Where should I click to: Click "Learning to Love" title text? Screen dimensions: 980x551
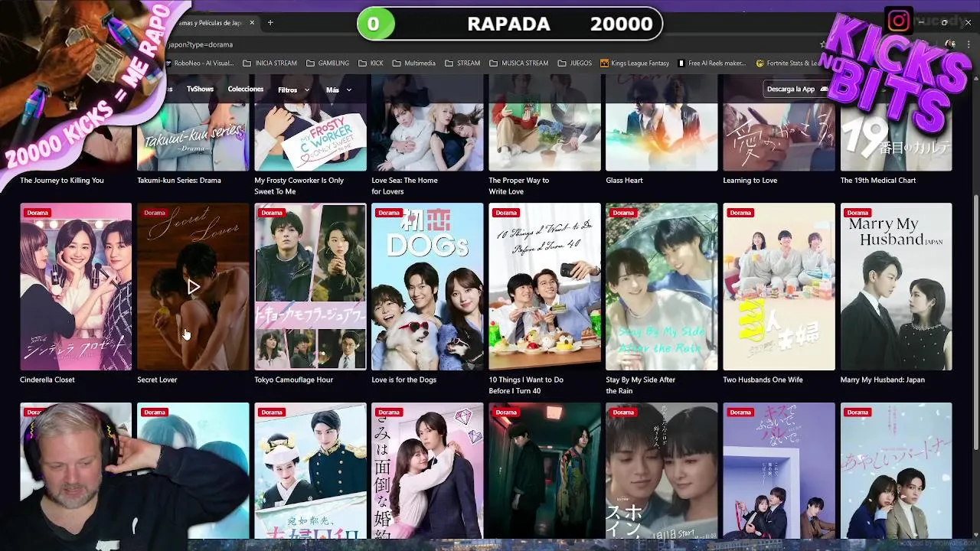[x=750, y=181]
